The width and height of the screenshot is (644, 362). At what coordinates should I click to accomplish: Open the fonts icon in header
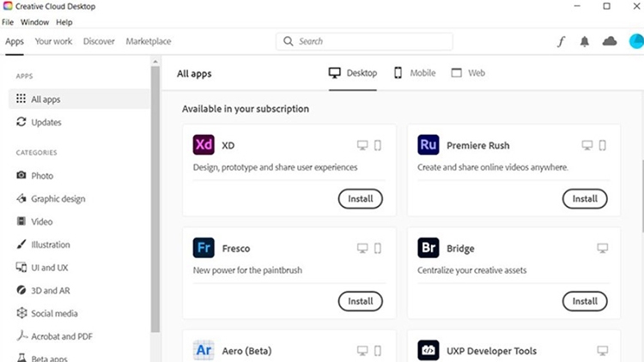[561, 41]
